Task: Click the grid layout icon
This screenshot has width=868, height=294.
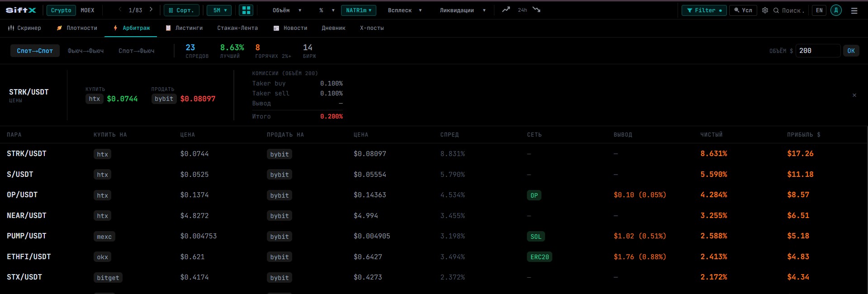Action: click(246, 10)
